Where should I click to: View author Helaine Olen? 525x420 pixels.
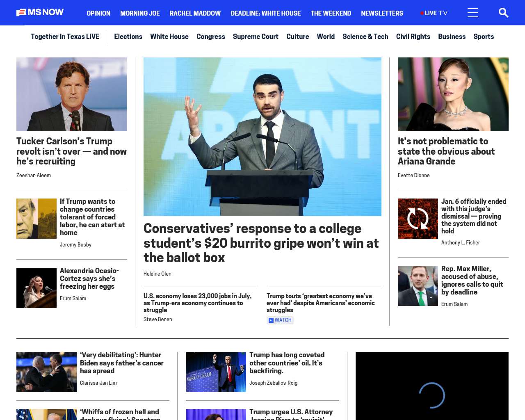(157, 274)
